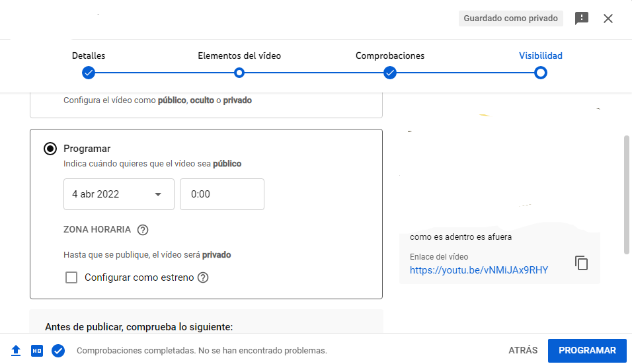Select the Programar radio button
This screenshot has width=632, height=364.
pyautogui.click(x=50, y=149)
